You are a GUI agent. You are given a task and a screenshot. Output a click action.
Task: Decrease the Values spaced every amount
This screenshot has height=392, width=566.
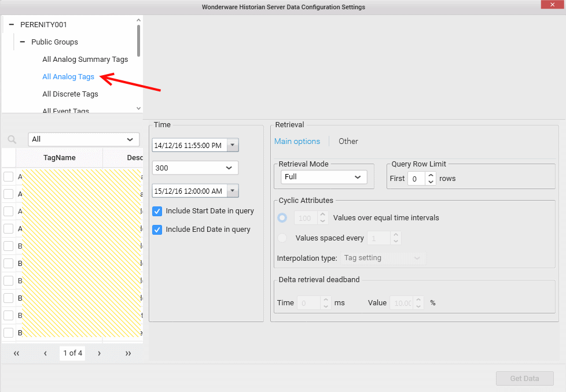point(396,241)
